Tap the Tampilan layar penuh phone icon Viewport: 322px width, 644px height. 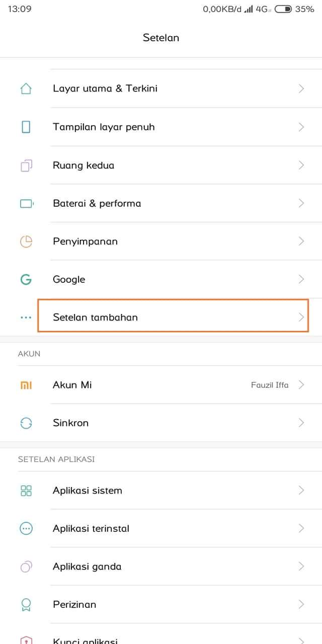26,127
